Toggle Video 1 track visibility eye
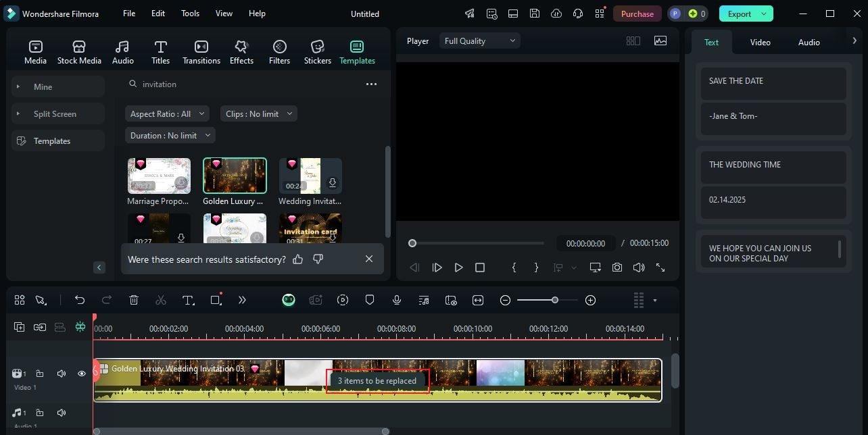The height and width of the screenshot is (435, 868). point(82,374)
